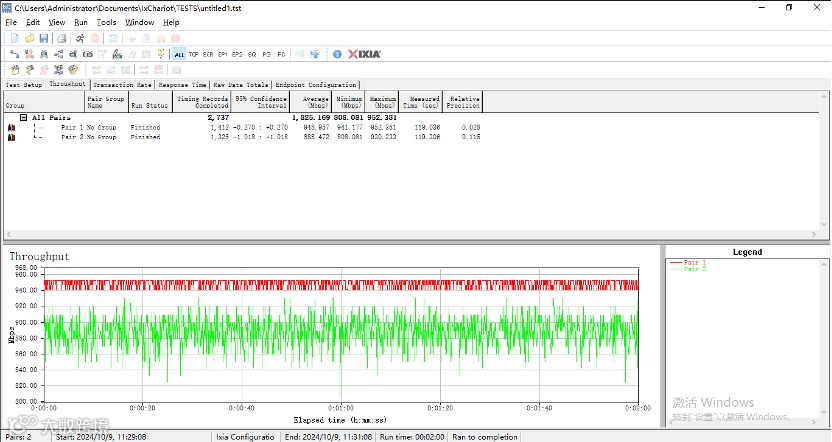Click the Pair 1 row chart icon
The width and height of the screenshot is (832, 442).
point(11,127)
